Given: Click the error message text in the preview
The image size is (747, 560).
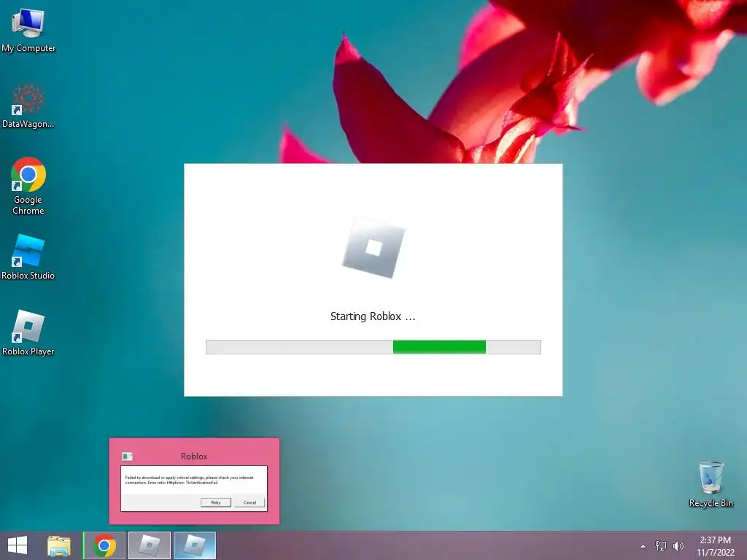Looking at the screenshot, I should pos(189,480).
